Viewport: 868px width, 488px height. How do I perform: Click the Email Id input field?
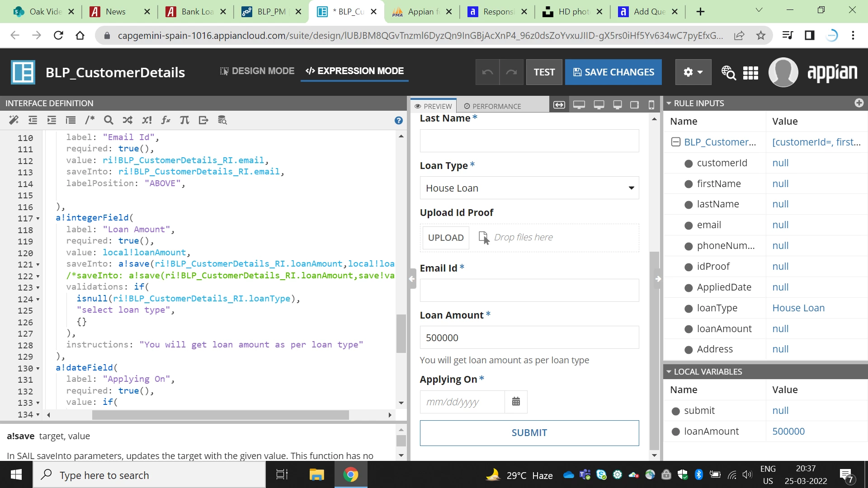(x=529, y=291)
